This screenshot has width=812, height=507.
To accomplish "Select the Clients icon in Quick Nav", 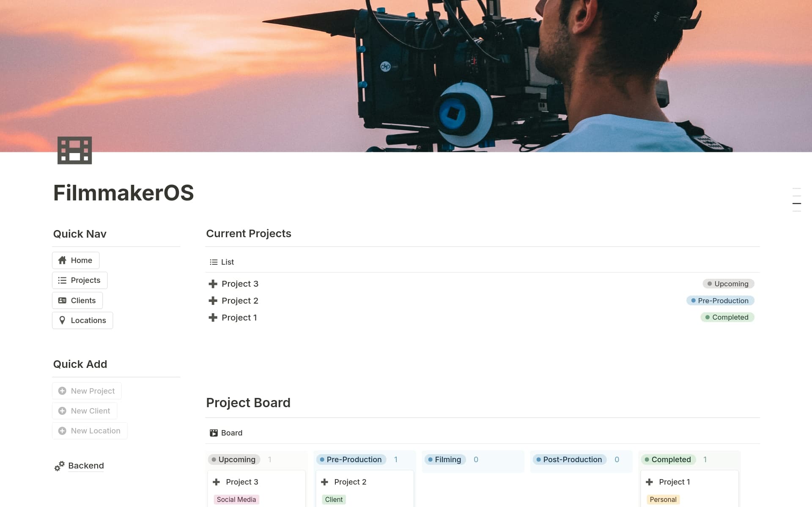I will click(62, 300).
